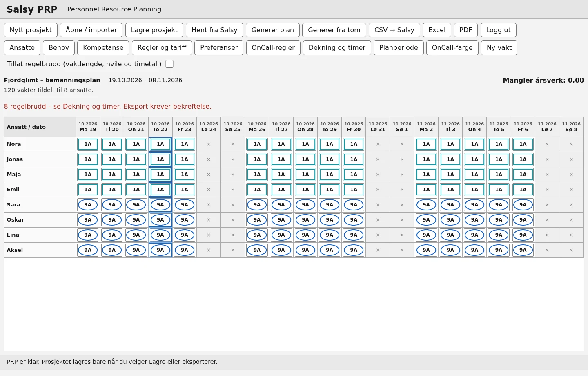Select Emil's 1A shift on Ma 26
Screen dimensions: 588x376
click(x=257, y=190)
